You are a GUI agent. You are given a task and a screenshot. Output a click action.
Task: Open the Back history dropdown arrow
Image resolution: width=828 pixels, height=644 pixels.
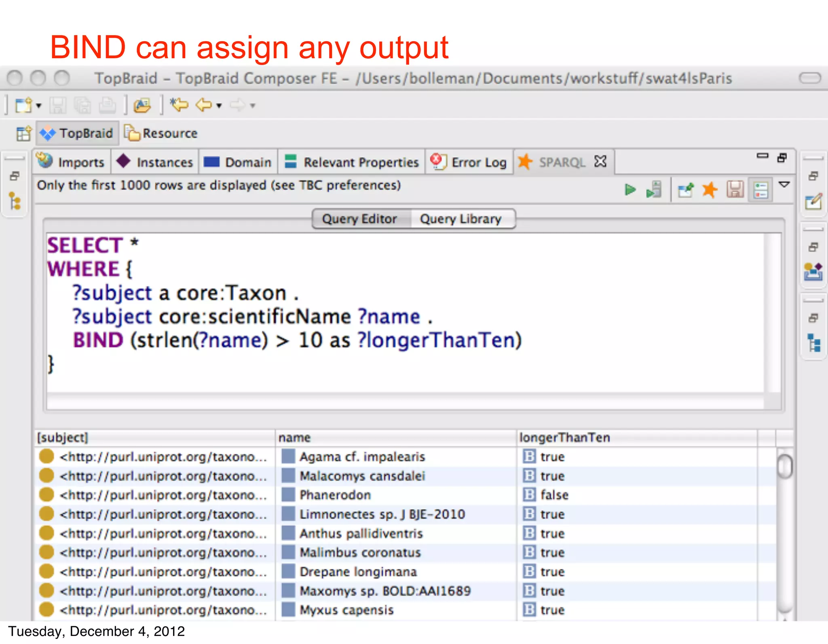point(219,106)
